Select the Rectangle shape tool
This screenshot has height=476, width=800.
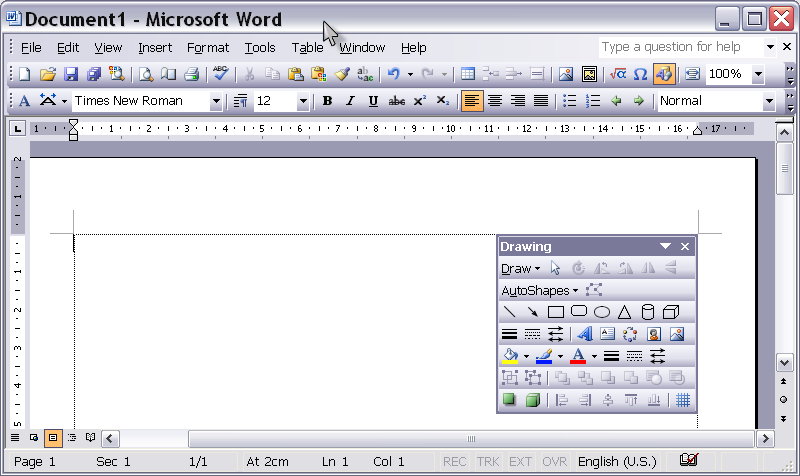556,313
